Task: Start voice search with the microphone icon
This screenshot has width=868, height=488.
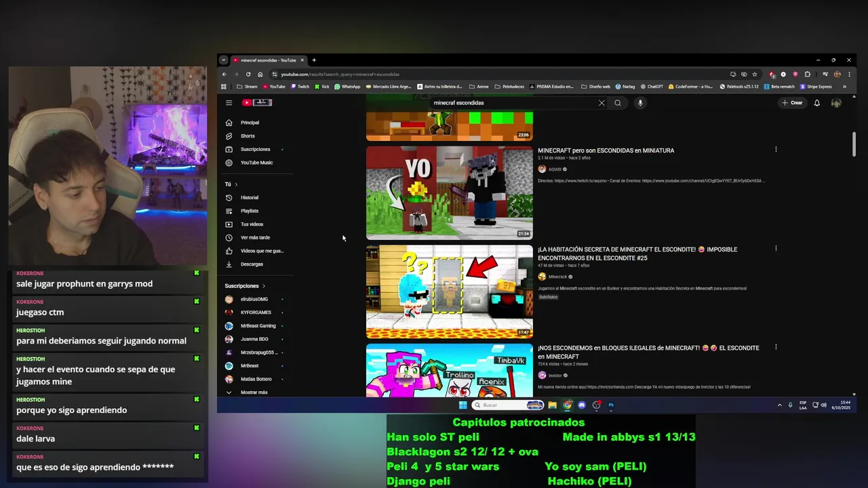Action: click(x=640, y=103)
